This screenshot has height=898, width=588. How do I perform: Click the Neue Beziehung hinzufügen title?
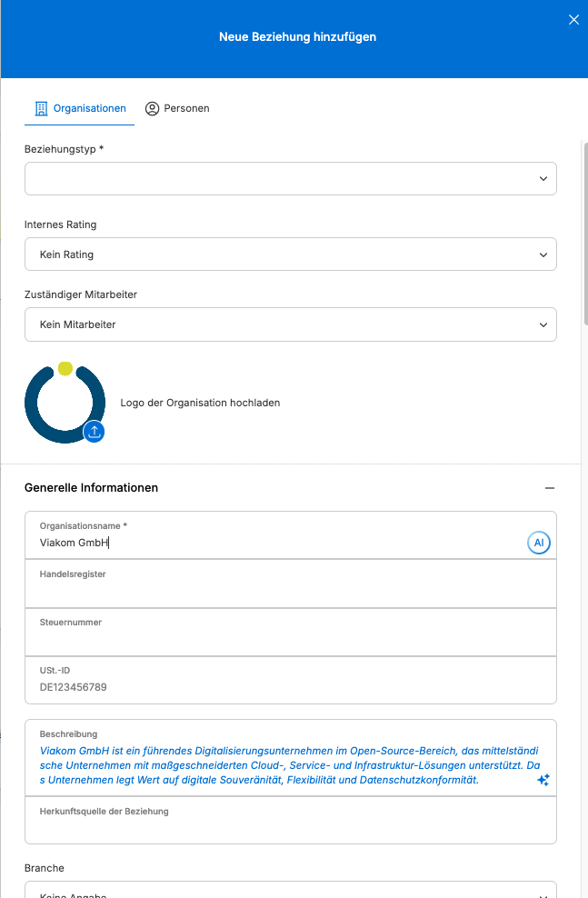pyautogui.click(x=298, y=36)
